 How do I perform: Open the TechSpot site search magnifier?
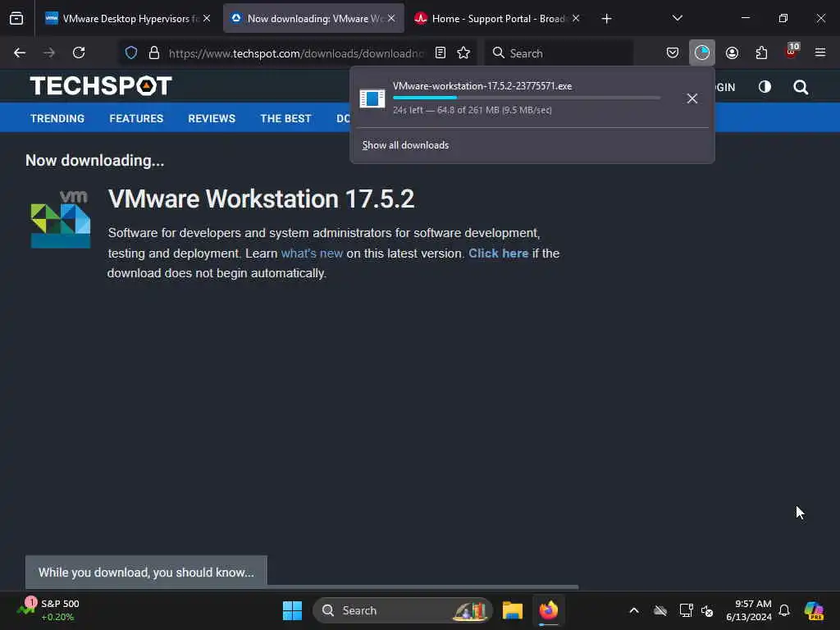[x=801, y=87]
